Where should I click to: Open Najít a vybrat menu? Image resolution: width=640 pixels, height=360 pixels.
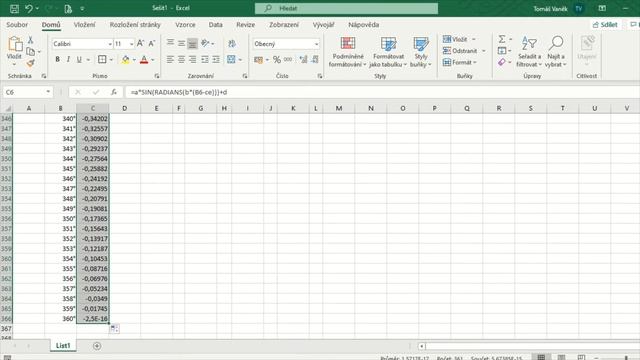coord(556,52)
